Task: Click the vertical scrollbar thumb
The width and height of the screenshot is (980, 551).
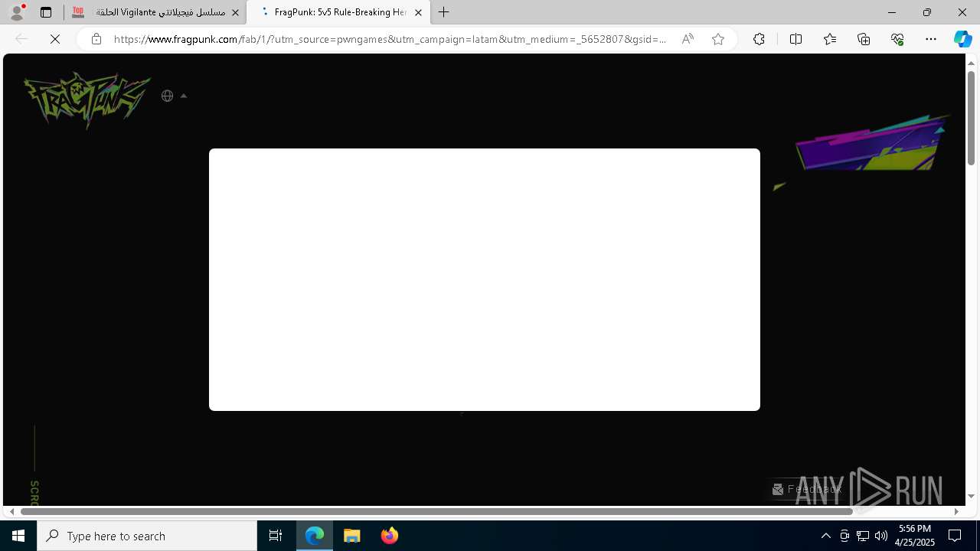Action: pos(971,118)
